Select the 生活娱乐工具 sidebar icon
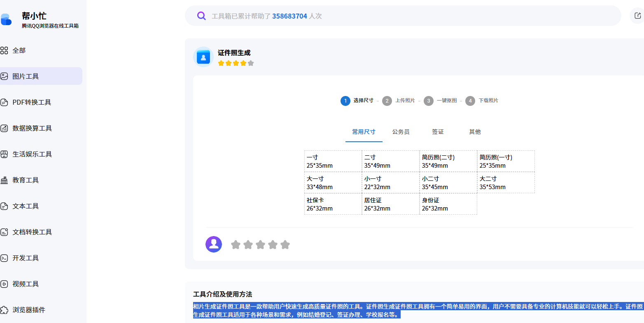Screen dimensions: 644x323 [x=5, y=154]
